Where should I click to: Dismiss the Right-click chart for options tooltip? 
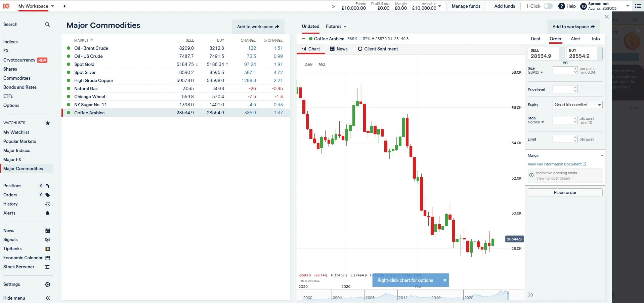tap(444, 280)
